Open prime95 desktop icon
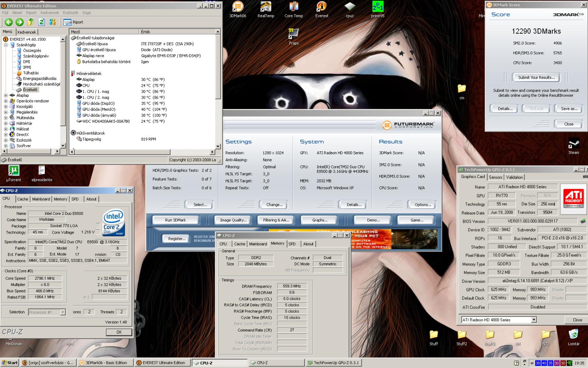588x368 pixels. click(377, 10)
